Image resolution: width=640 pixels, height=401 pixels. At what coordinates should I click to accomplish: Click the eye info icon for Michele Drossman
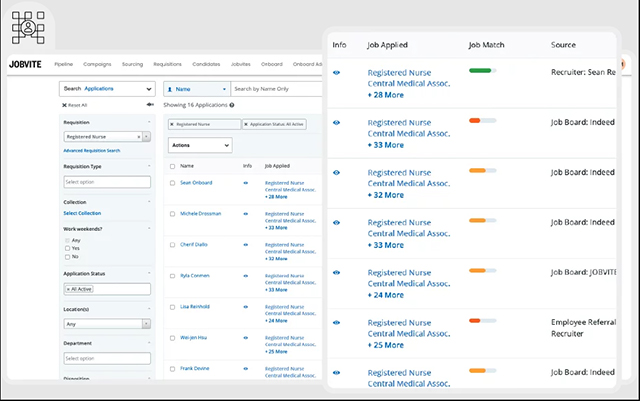(x=246, y=214)
